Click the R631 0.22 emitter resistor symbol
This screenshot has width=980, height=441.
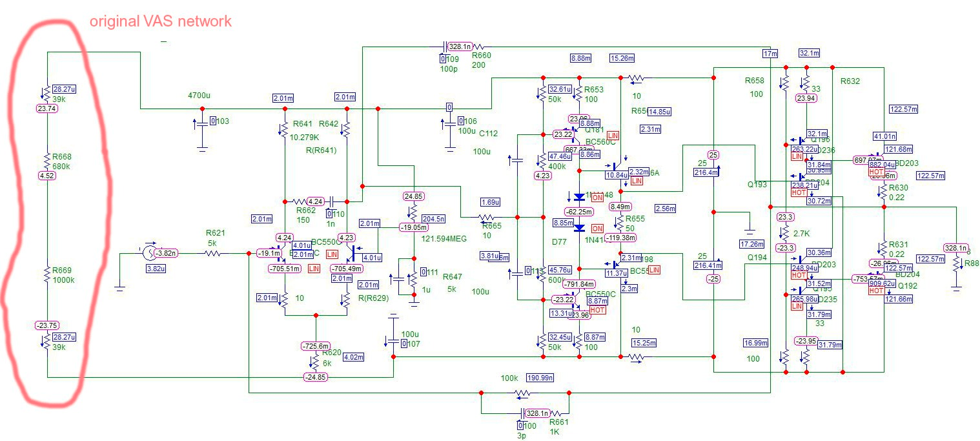click(x=883, y=249)
